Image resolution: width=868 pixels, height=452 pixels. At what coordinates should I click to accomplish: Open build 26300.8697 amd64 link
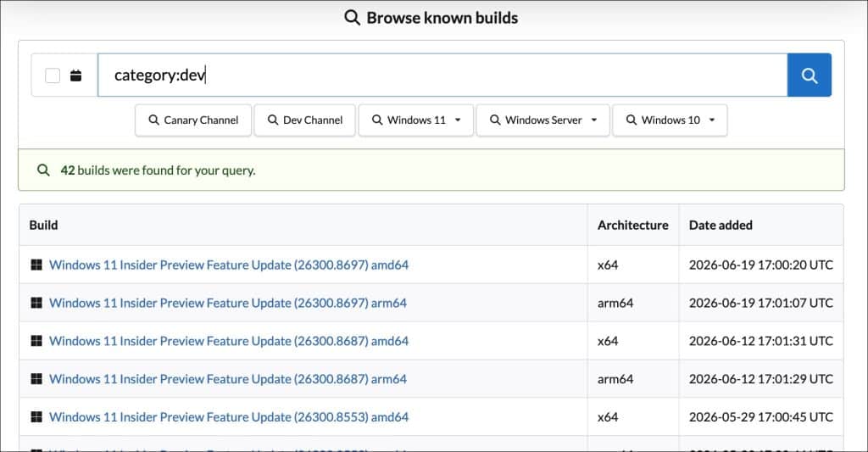click(x=229, y=265)
